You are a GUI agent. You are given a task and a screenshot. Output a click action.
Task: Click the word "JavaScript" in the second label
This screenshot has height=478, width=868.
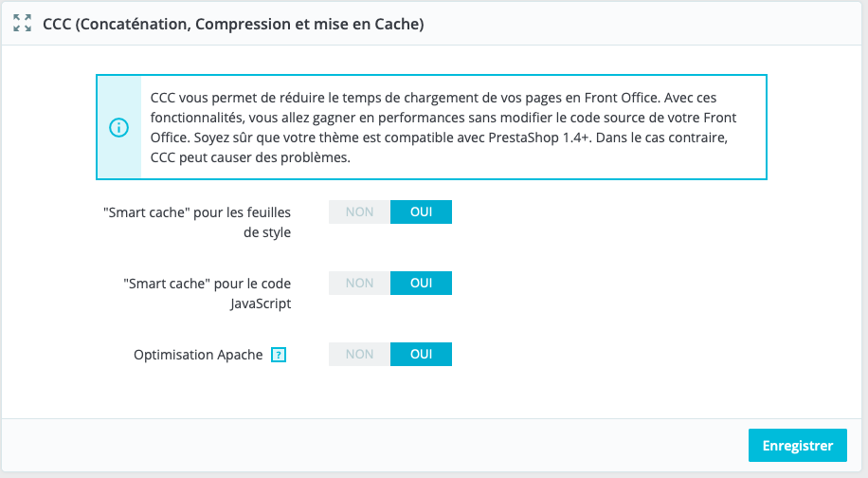260,303
